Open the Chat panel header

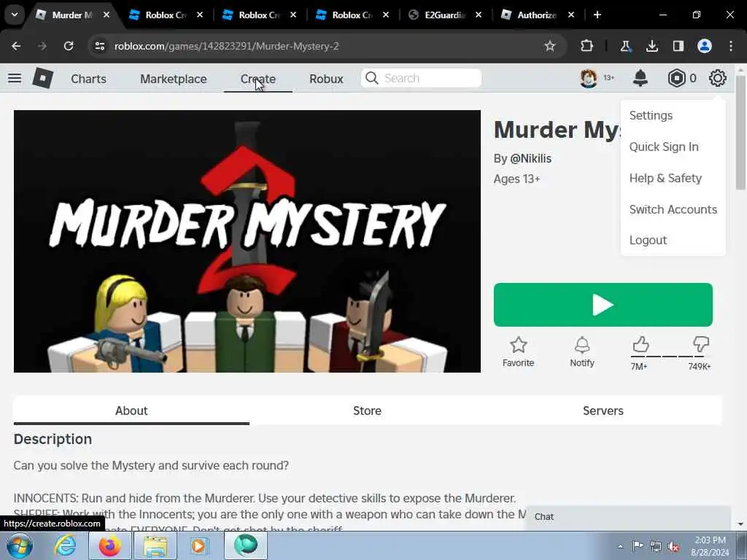[x=628, y=517]
